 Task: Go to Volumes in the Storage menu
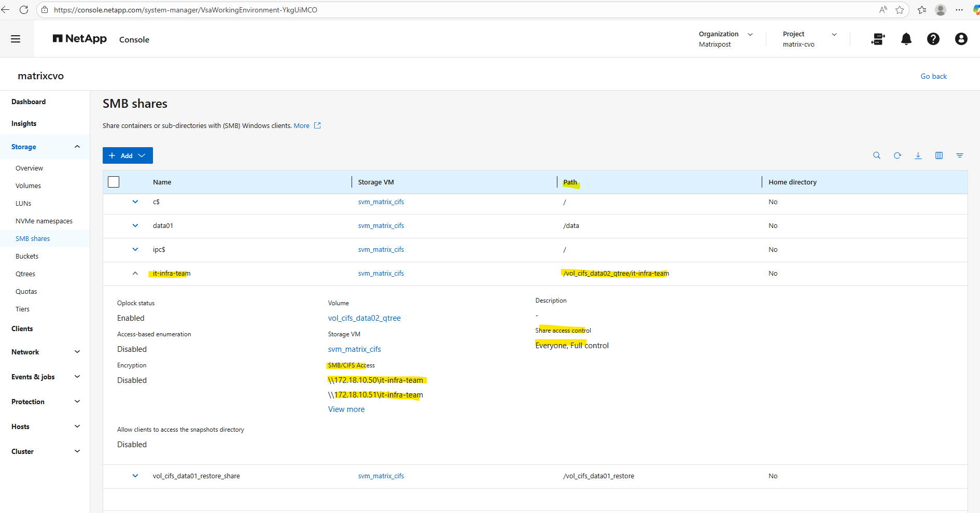pyautogui.click(x=28, y=186)
